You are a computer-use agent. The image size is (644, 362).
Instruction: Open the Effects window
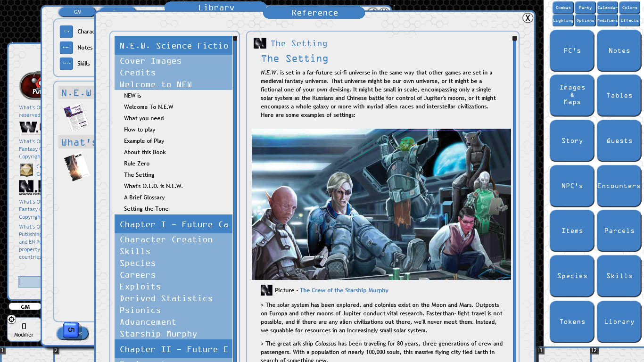point(629,20)
